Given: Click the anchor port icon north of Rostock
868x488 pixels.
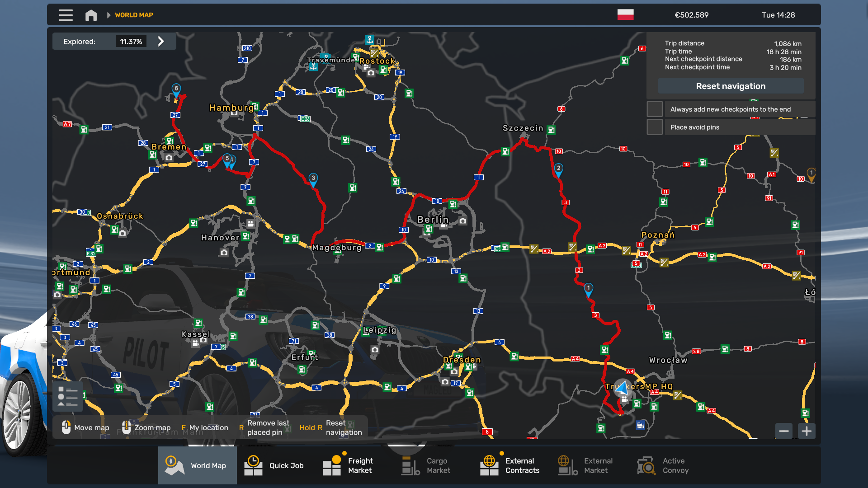Looking at the screenshot, I should [370, 40].
